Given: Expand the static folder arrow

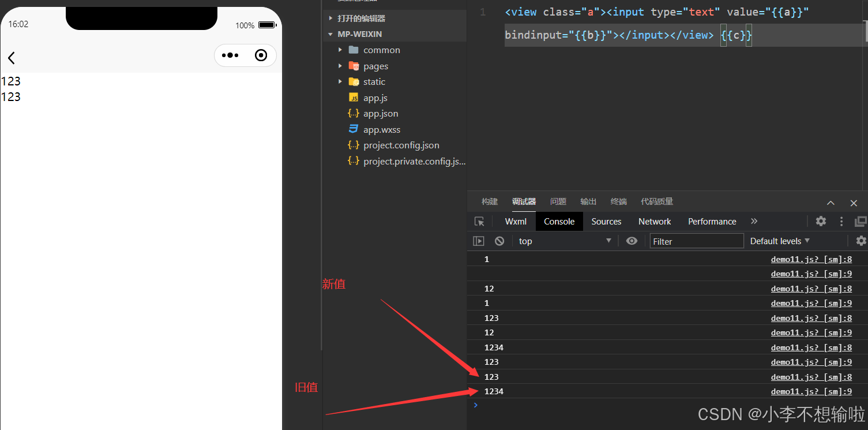Looking at the screenshot, I should 340,81.
